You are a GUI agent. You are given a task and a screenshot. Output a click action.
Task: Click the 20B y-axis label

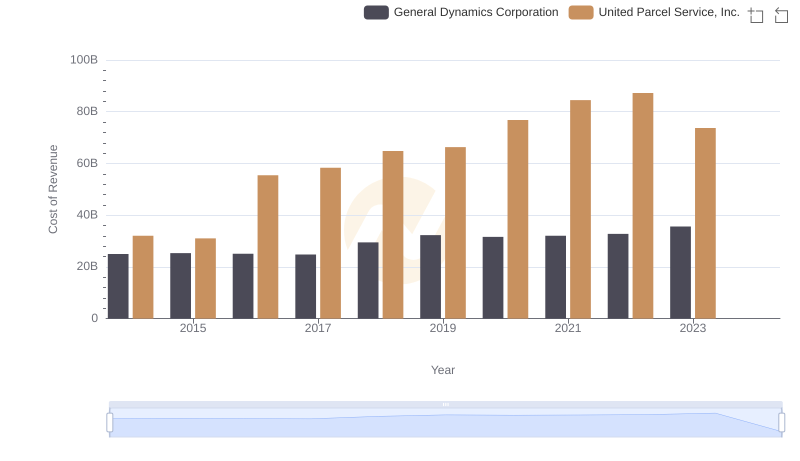pos(87,267)
